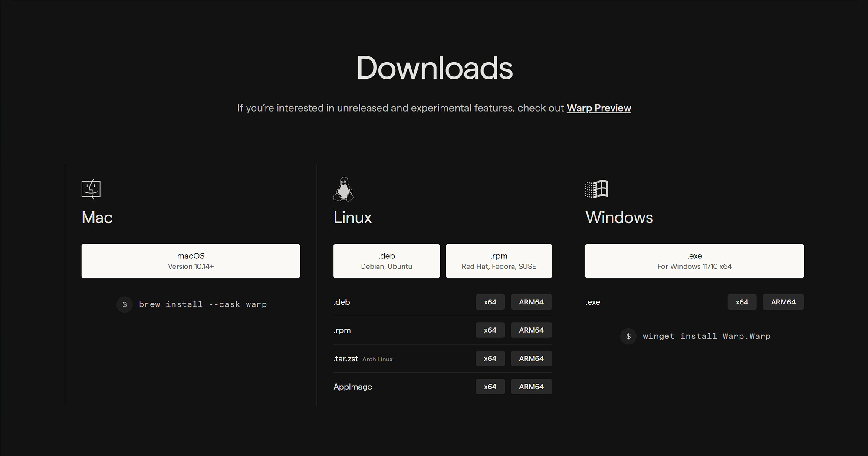
Task: Choose x64 in the Linux .deb row
Action: click(490, 302)
